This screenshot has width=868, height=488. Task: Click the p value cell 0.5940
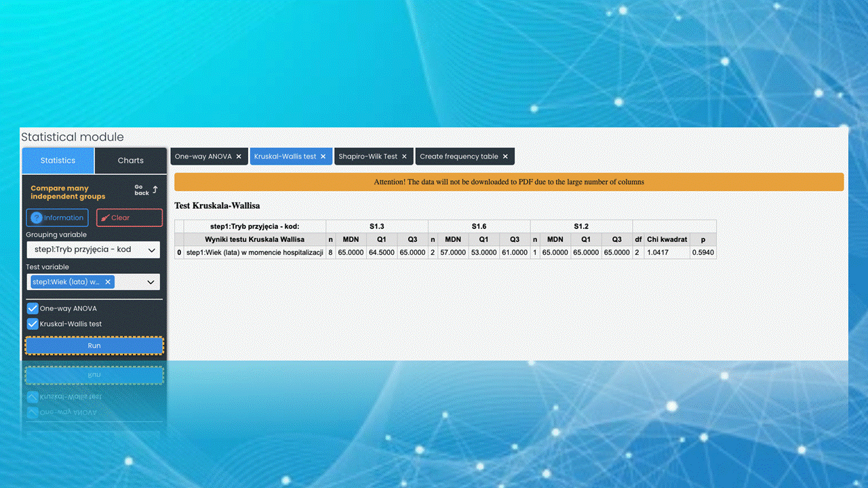pyautogui.click(x=703, y=252)
